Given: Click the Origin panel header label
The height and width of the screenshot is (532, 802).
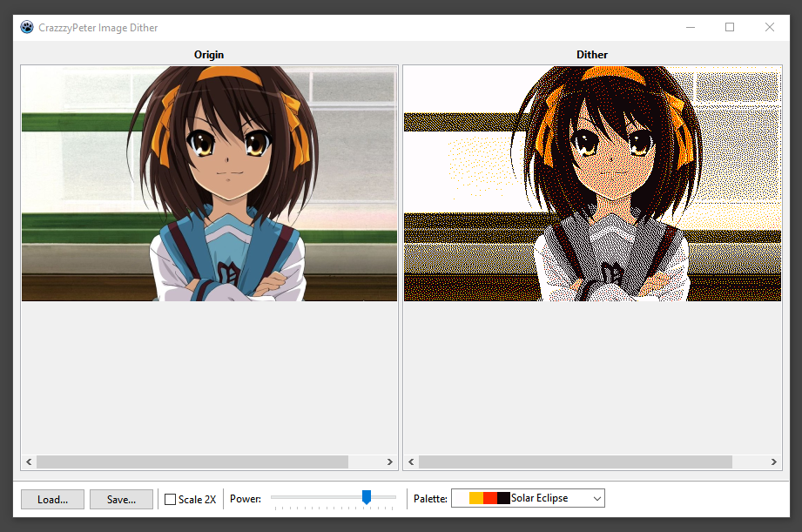Looking at the screenshot, I should coord(208,54).
